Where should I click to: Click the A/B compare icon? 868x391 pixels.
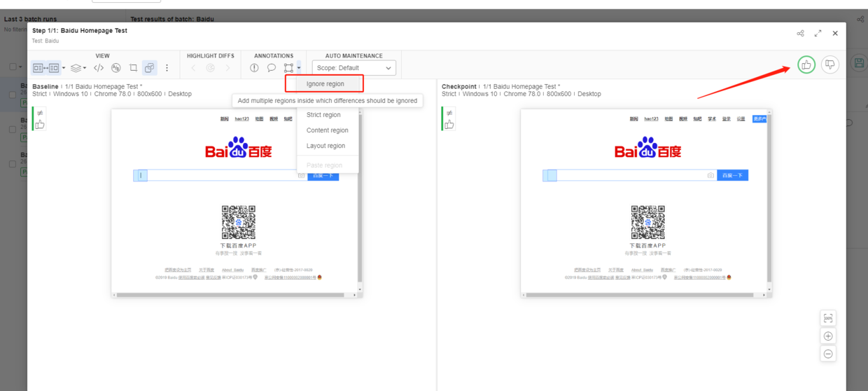(x=116, y=68)
